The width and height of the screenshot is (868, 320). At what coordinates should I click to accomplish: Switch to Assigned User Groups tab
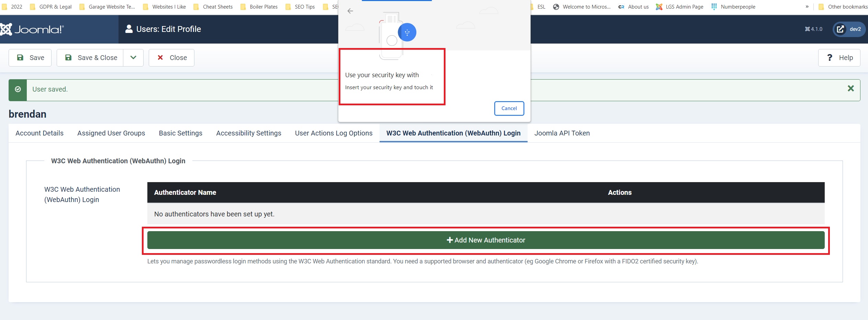[x=111, y=133]
